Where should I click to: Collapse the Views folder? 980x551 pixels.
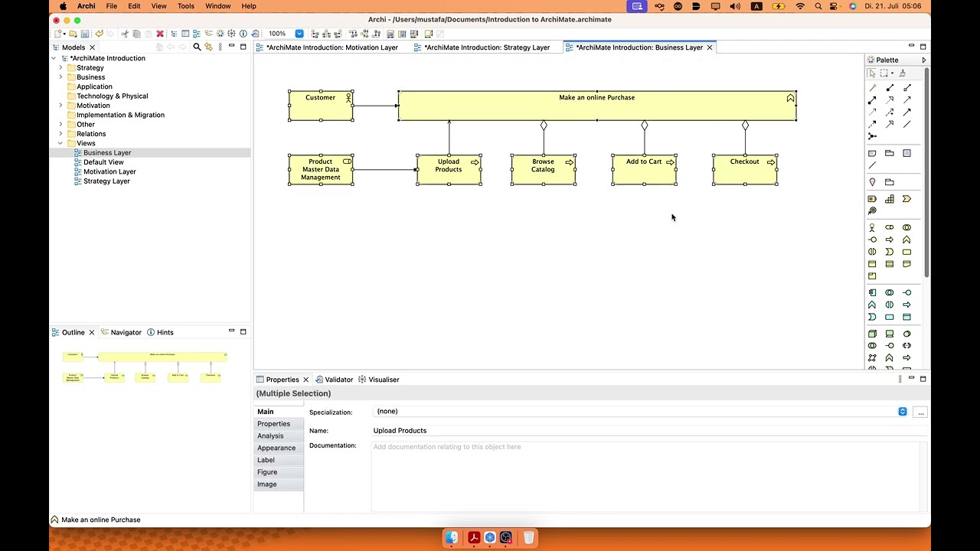click(x=60, y=143)
